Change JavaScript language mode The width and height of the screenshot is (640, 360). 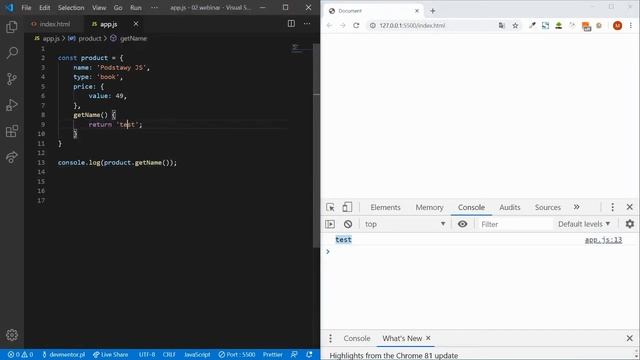197,354
